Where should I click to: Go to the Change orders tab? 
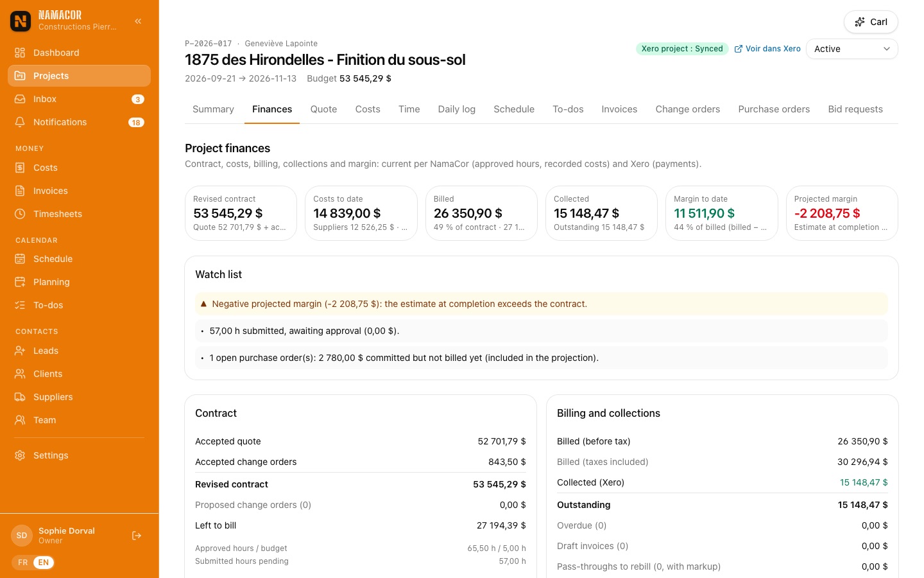(688, 109)
